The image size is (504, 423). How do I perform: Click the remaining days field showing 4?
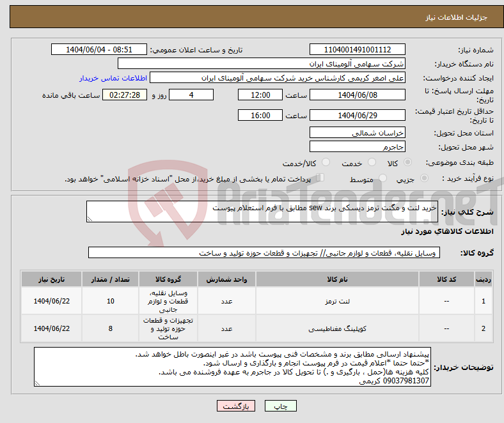coord(191,95)
